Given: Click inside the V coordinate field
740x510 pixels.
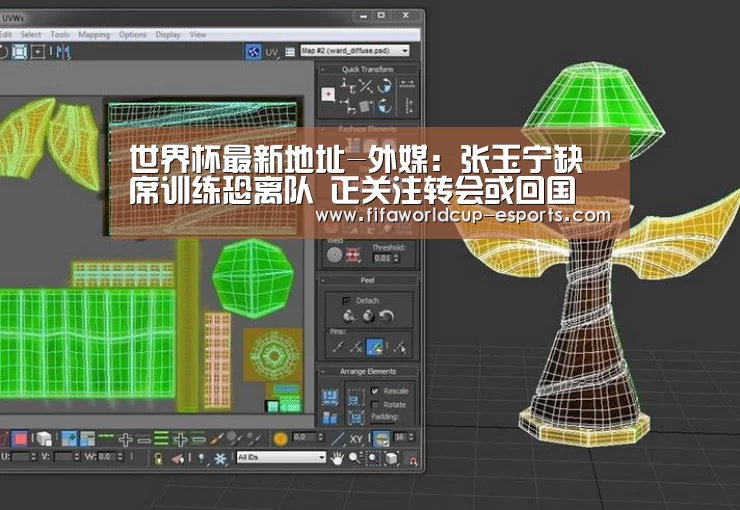Looking at the screenshot, I should [63, 457].
